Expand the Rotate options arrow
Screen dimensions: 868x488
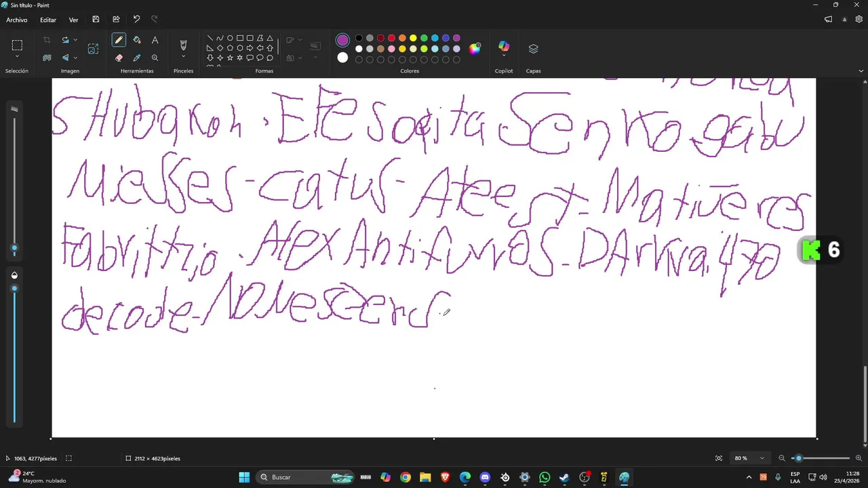(75, 40)
